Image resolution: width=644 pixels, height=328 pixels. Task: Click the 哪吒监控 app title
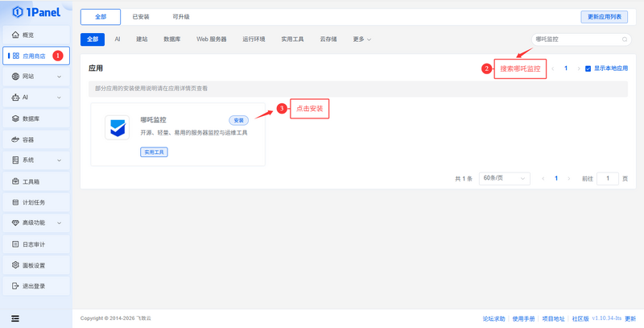[153, 120]
